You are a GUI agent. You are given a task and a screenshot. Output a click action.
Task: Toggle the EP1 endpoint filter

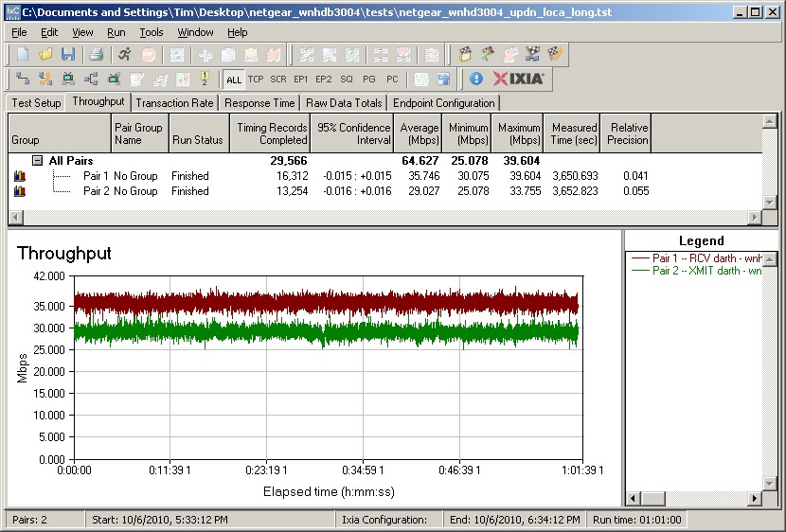point(301,80)
